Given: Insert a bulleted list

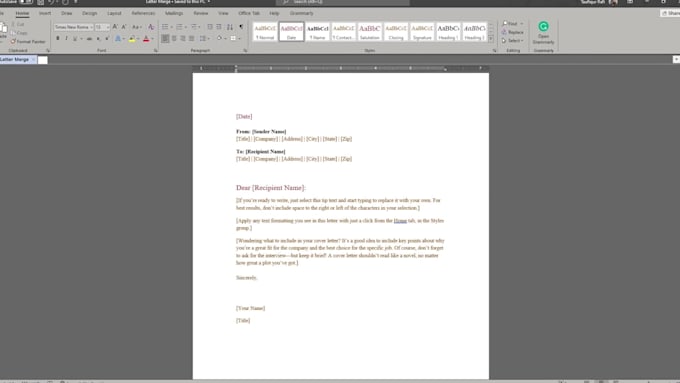Looking at the screenshot, I should tap(165, 27).
